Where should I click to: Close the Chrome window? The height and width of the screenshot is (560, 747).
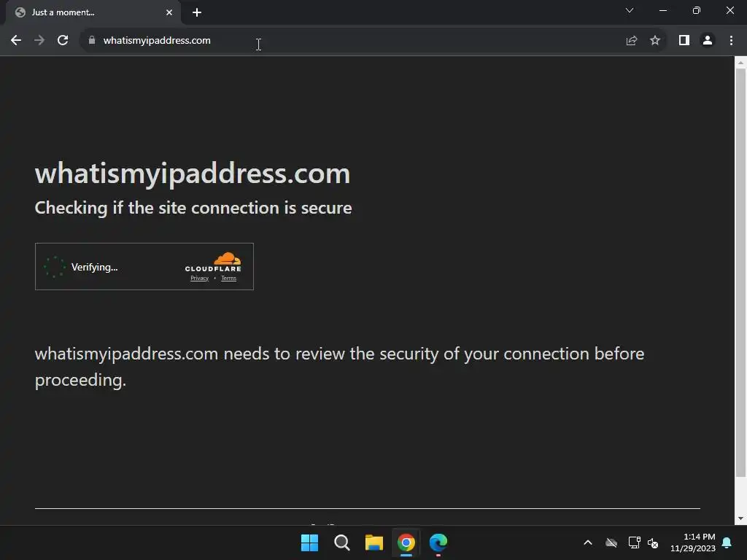(729, 10)
